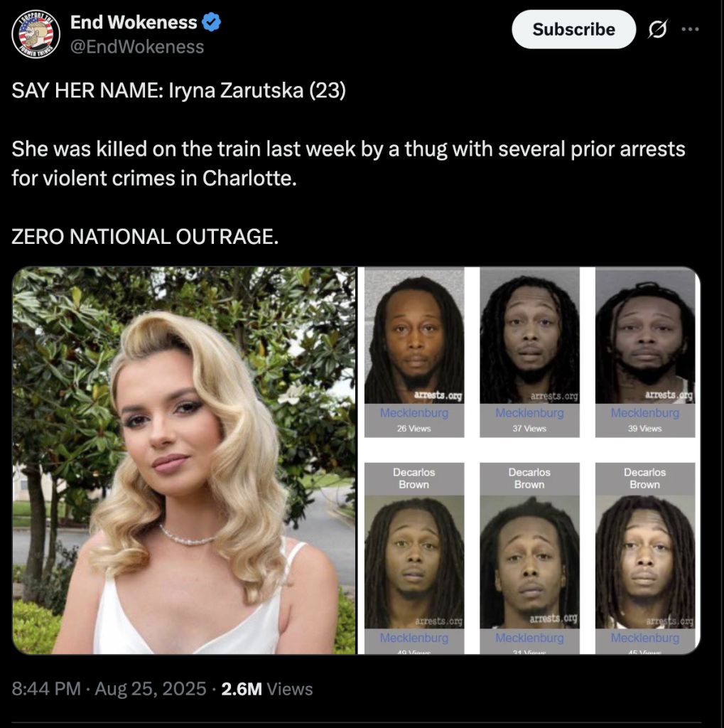The image size is (724, 728).
Task: Open the mugshot tile showing 39 Views
Action: [645, 353]
